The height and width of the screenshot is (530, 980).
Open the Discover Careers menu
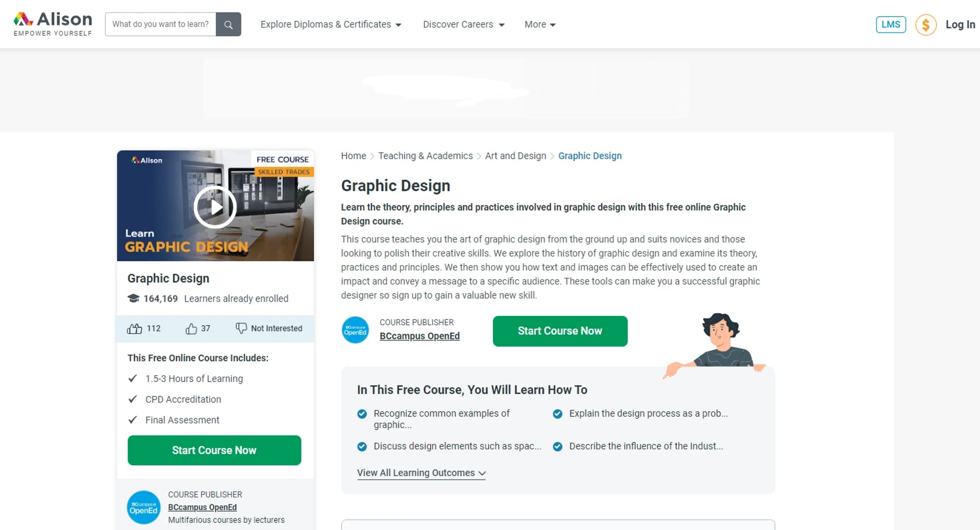point(463,24)
